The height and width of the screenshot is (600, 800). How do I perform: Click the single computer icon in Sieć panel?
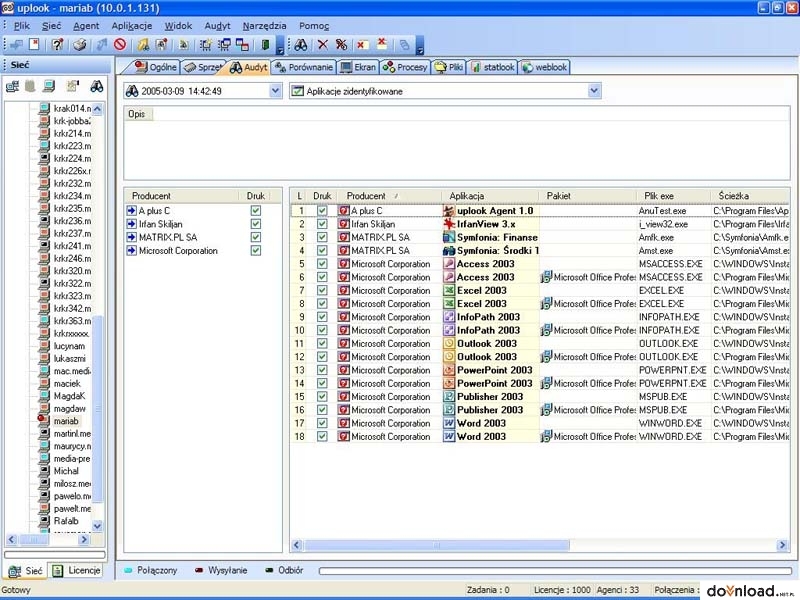tap(49, 86)
